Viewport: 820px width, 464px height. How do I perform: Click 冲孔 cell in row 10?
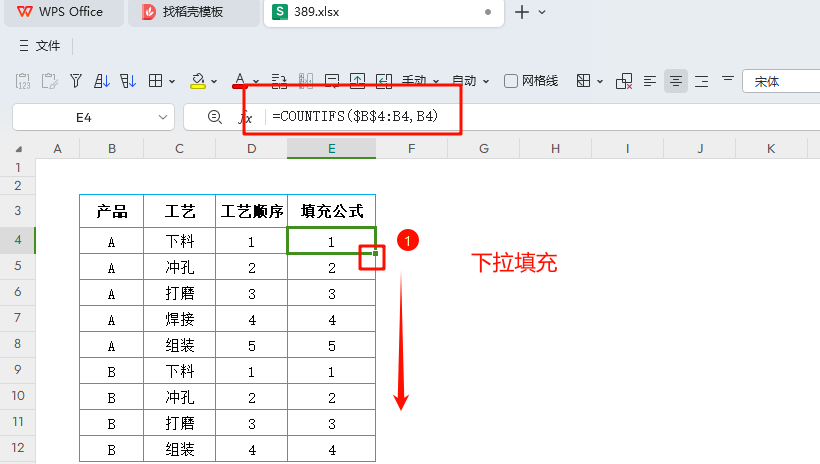179,398
